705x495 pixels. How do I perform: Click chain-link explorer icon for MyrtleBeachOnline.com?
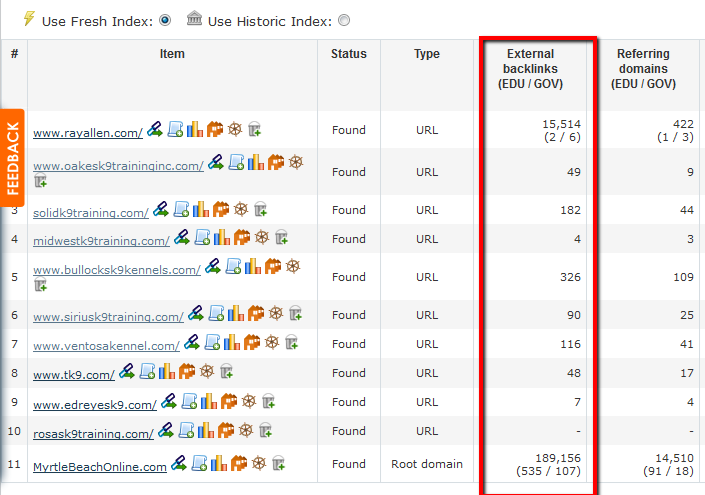point(179,463)
